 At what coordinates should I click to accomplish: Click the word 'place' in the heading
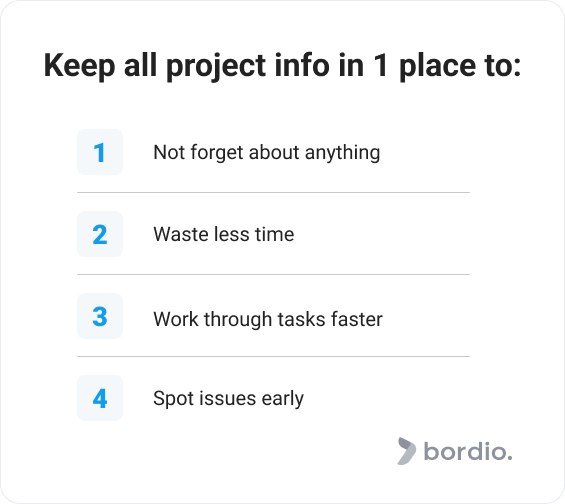(x=437, y=67)
